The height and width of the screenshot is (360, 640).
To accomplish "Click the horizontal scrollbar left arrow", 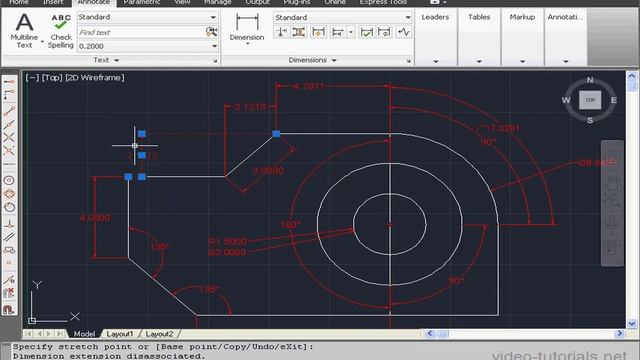I will (429, 334).
